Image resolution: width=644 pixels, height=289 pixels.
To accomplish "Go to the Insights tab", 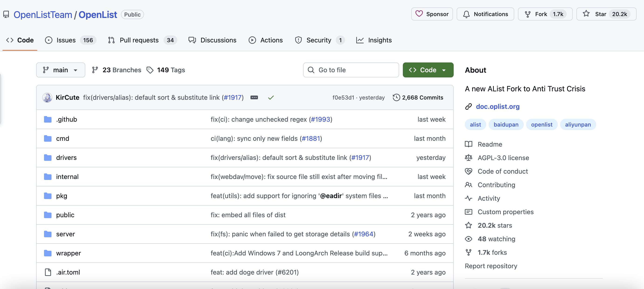I will tap(380, 40).
